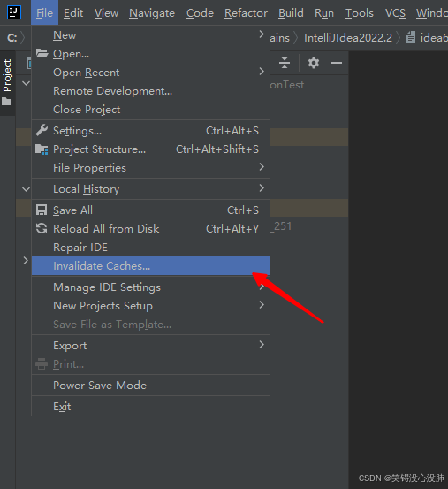The width and height of the screenshot is (448, 489).
Task: Open Project Structure... dialog
Action: (150, 149)
